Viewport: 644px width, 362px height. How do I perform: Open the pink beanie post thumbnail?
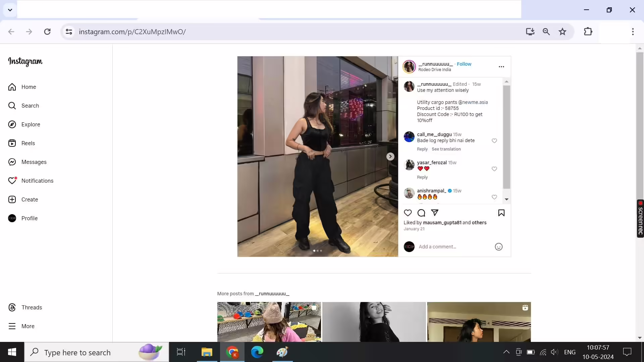(x=269, y=322)
